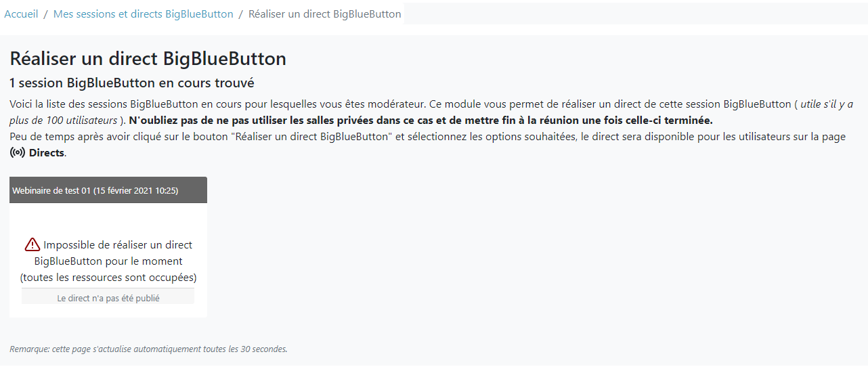Click the '(toutes les ressources sont occupées)' text
868x369 pixels.
pyautogui.click(x=108, y=278)
